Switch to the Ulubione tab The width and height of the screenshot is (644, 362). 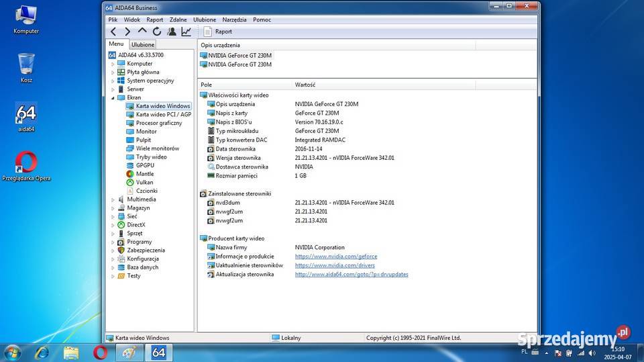point(143,44)
